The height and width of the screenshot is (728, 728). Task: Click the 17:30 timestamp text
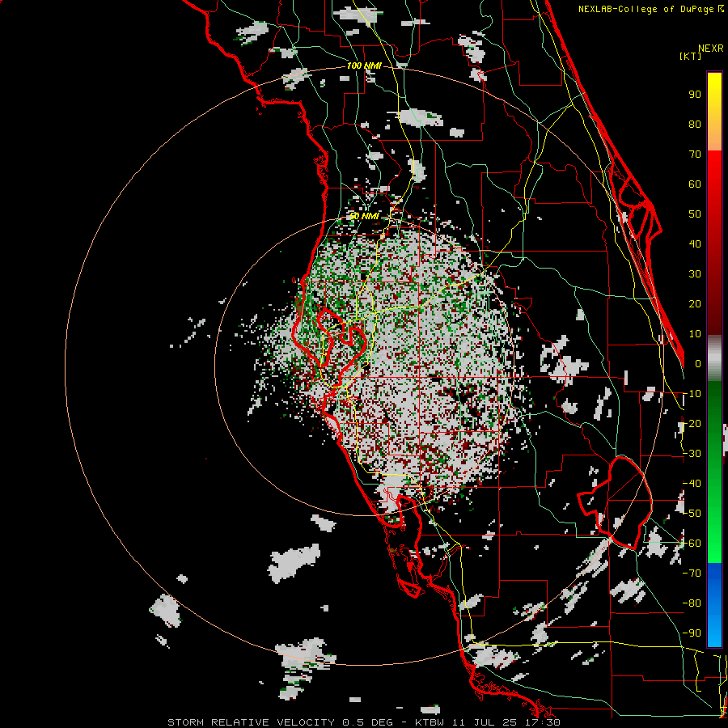pyautogui.click(x=544, y=722)
